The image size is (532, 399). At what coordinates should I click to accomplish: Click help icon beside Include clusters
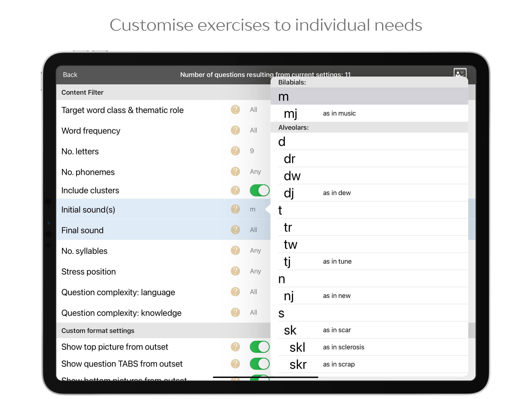click(x=235, y=190)
